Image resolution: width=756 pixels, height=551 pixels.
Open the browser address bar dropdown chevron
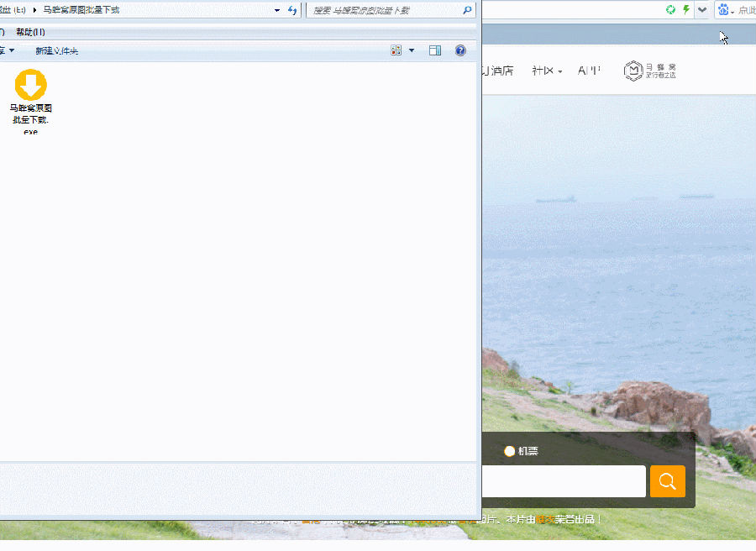coord(702,10)
